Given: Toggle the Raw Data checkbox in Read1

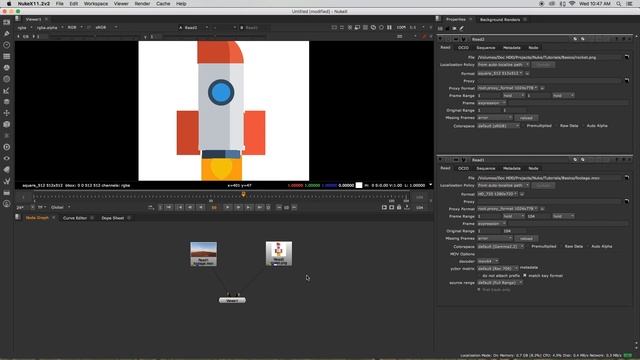Looking at the screenshot, I should coord(561,246).
